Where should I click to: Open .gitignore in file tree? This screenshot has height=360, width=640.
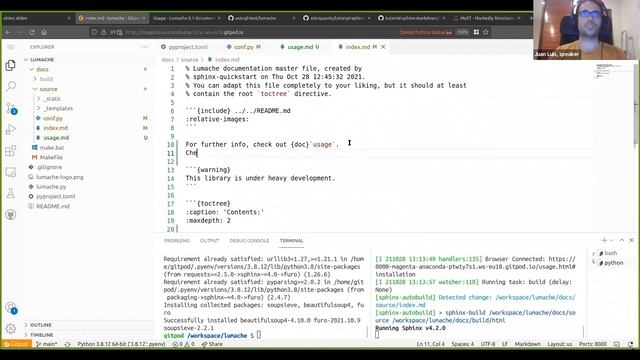49,167
